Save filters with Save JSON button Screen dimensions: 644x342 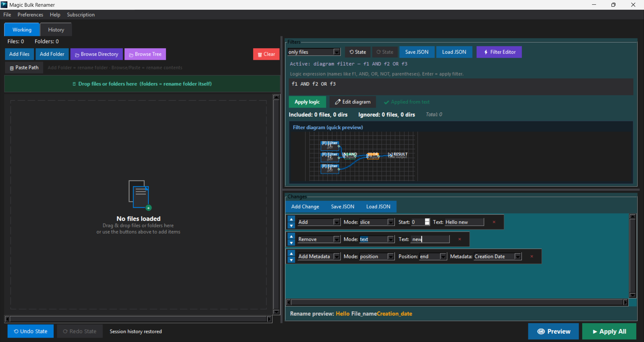pyautogui.click(x=417, y=52)
